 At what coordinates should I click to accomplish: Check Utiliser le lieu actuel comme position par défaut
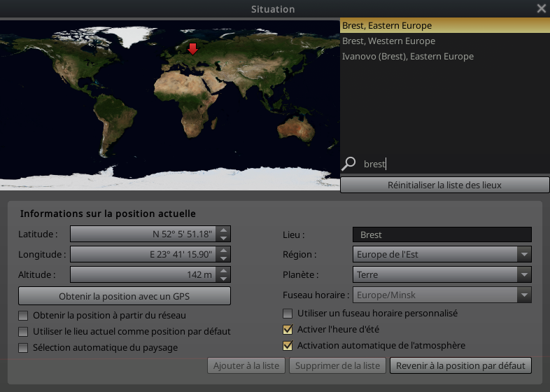[x=24, y=331]
